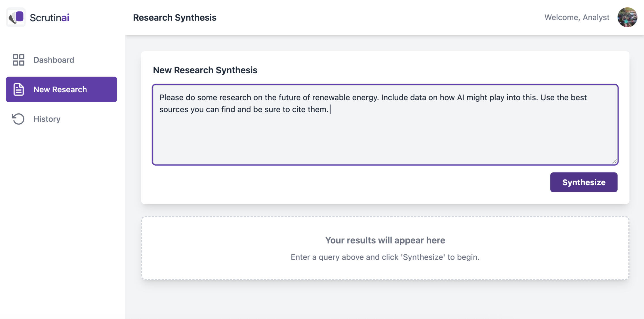
Task: Click the Scrutinai logo icon
Action: tap(16, 17)
